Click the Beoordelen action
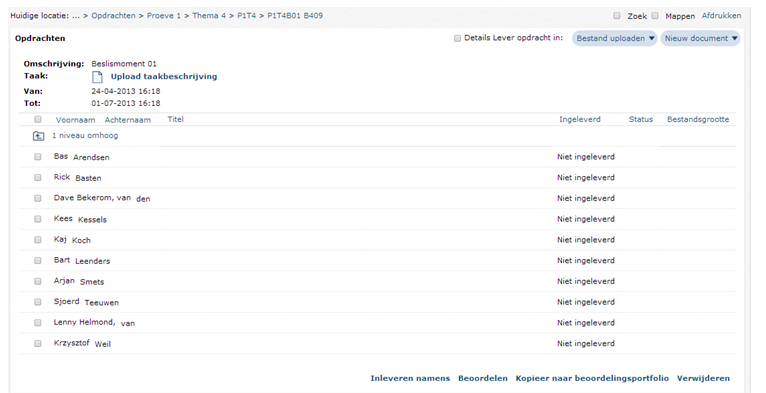The image size is (766, 393). (483, 378)
